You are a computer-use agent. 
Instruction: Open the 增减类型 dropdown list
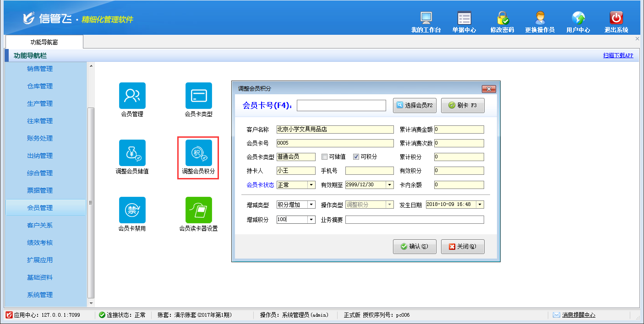coord(311,205)
